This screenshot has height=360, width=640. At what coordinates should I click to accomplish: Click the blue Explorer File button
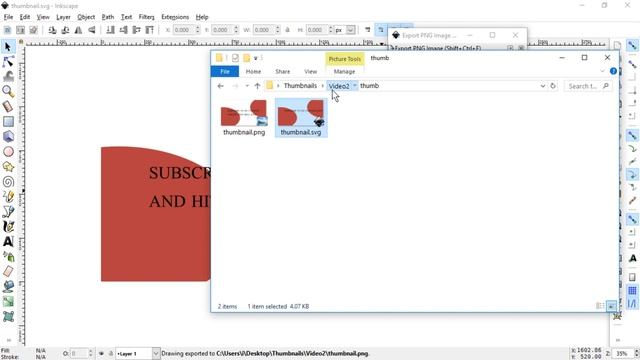tap(225, 71)
